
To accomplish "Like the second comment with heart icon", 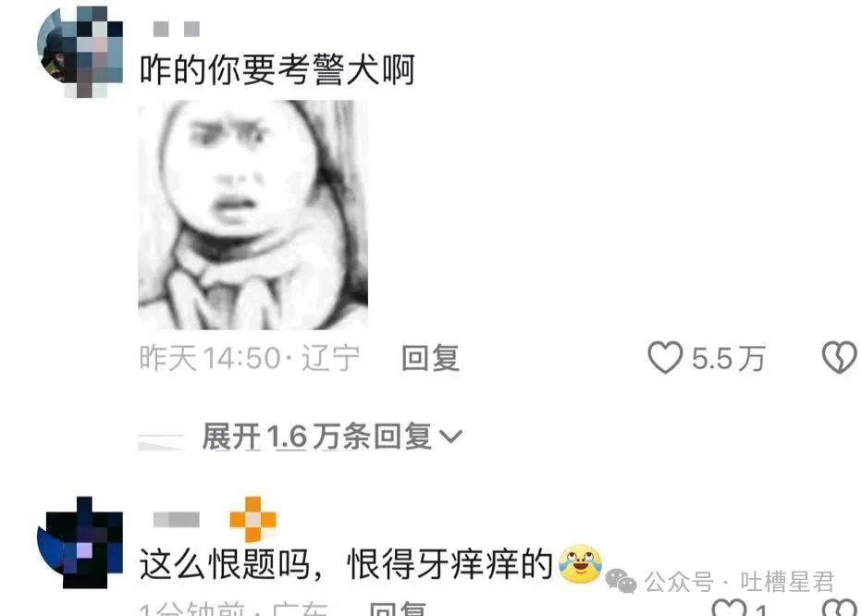I will (x=729, y=609).
